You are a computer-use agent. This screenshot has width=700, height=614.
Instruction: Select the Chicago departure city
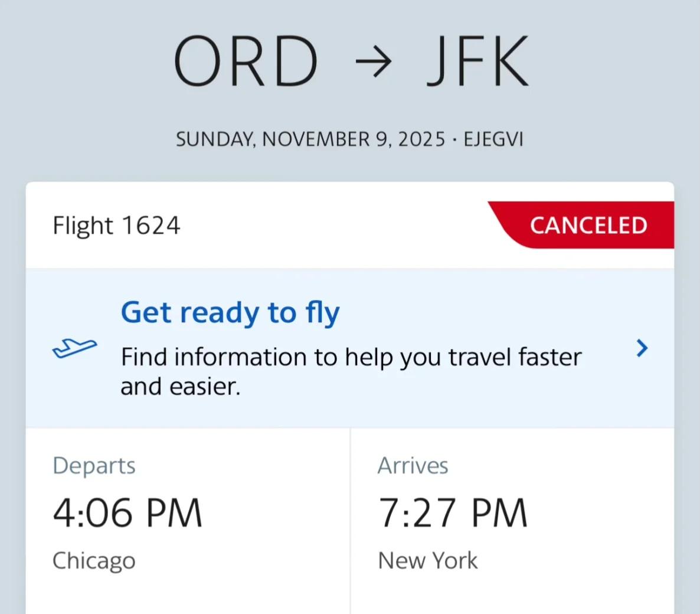point(94,560)
